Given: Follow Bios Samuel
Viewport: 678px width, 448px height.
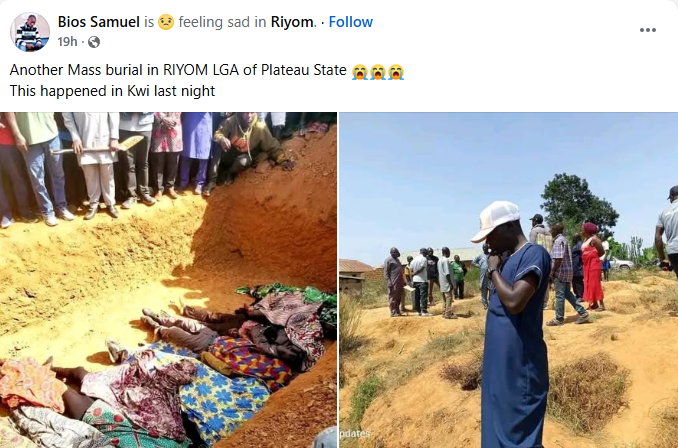Looking at the screenshot, I should (x=350, y=21).
